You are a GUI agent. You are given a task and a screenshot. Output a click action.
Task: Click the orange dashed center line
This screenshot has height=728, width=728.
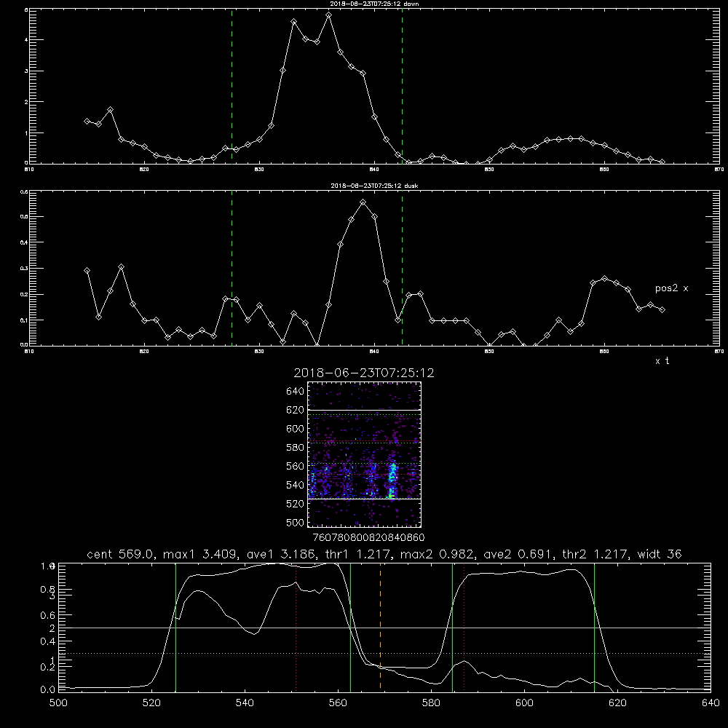pos(380,627)
